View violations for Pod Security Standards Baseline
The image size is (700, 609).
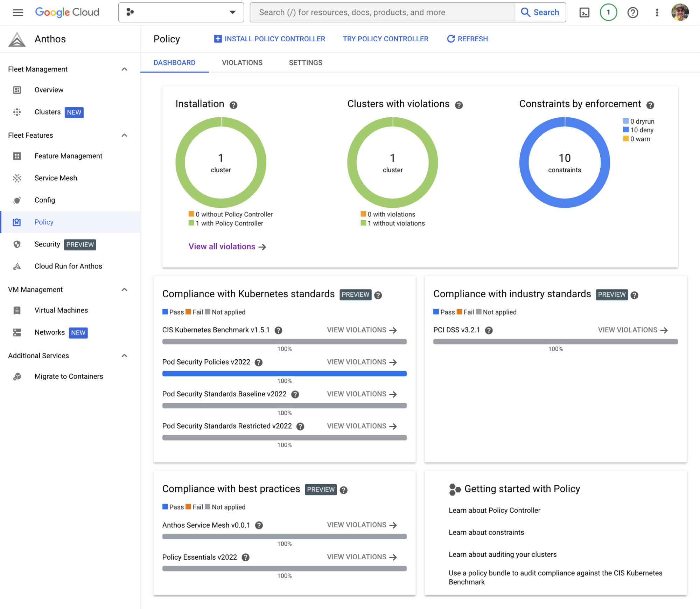point(362,394)
